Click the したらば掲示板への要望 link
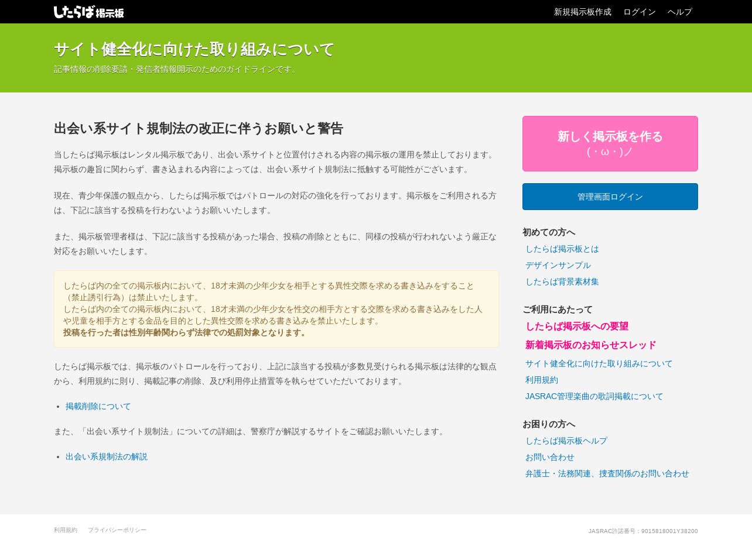This screenshot has width=752, height=560. click(577, 326)
